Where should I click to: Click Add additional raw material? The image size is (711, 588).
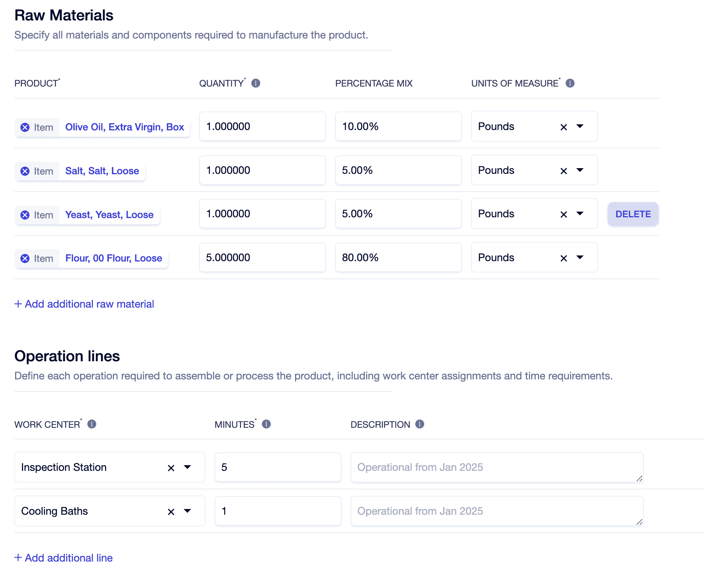click(84, 304)
